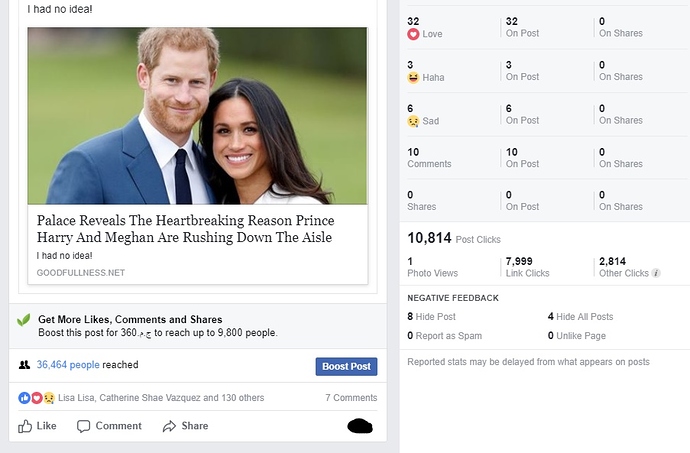Screen dimensions: 690x453
Task: Open the 36,464 people reached link
Action: [68, 365]
